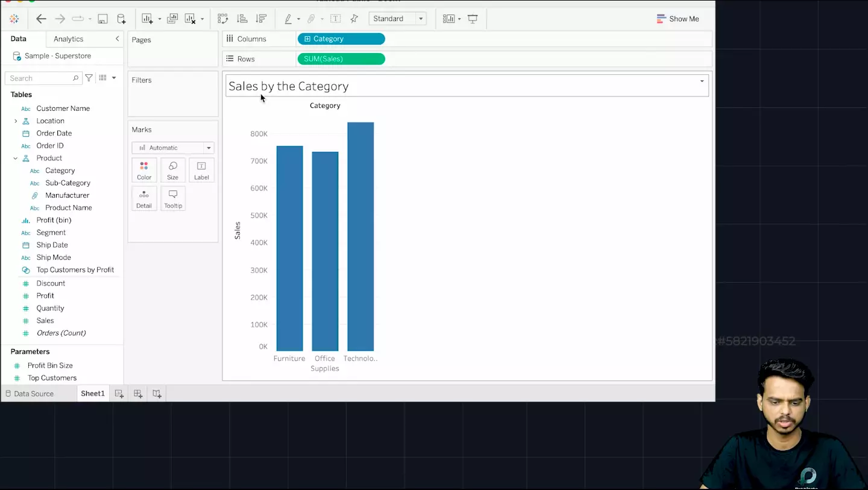Click the Label button on Marks card

pyautogui.click(x=201, y=171)
